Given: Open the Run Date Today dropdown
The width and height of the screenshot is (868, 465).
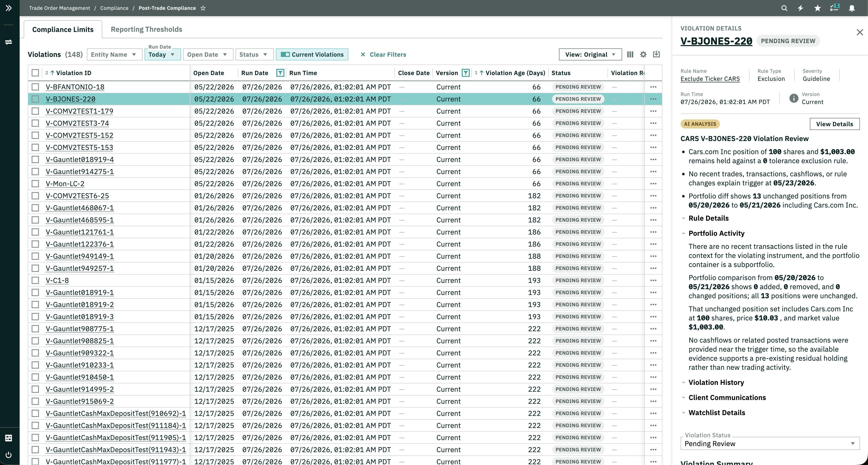Looking at the screenshot, I should [x=162, y=55].
